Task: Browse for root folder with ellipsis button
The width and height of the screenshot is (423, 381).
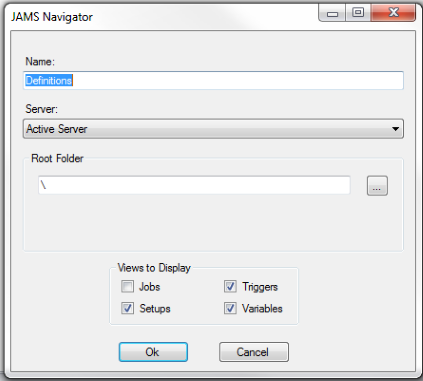Action: (x=377, y=186)
